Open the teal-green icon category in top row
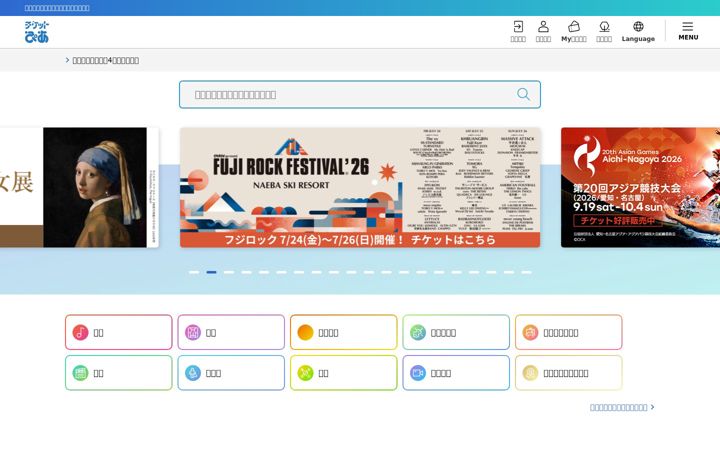This screenshot has width=720, height=450. point(456,332)
